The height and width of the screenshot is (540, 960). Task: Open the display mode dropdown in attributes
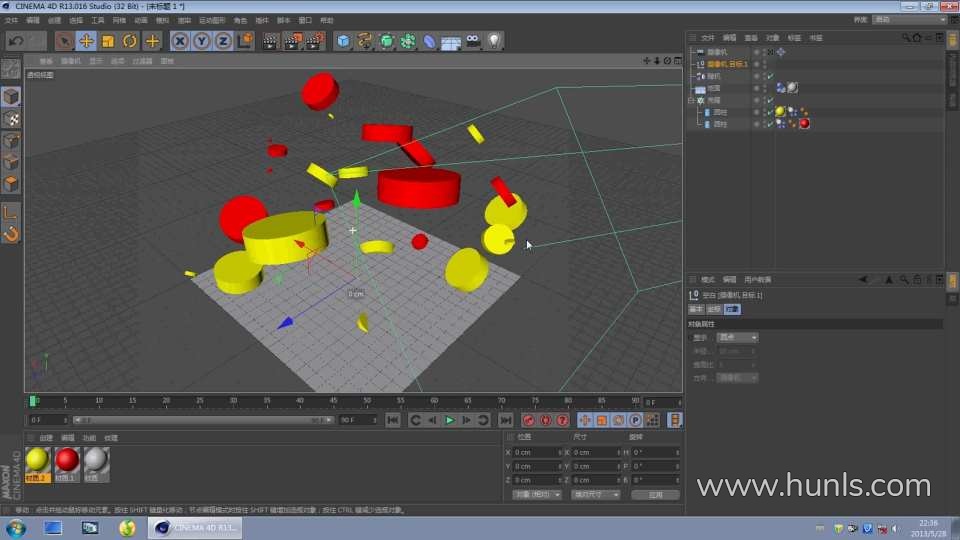738,337
